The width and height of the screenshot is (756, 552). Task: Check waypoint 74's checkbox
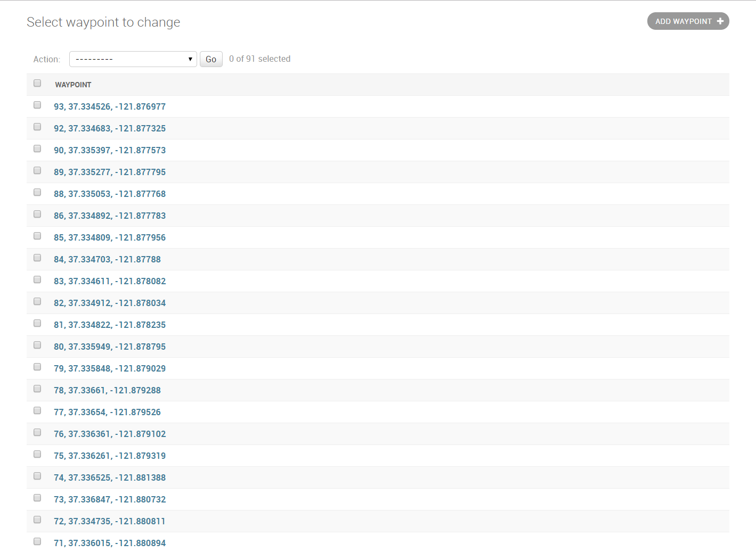point(37,476)
